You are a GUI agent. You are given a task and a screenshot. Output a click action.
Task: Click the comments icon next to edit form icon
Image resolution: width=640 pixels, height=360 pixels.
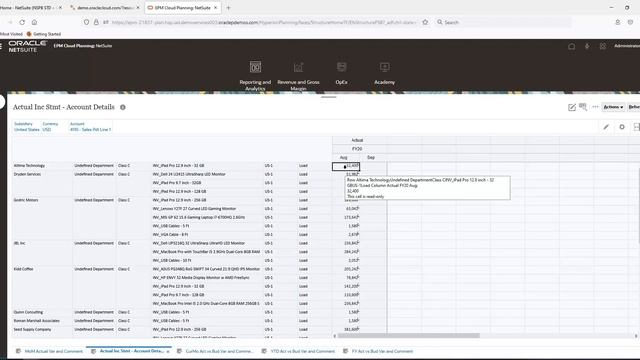pyautogui.click(x=583, y=107)
